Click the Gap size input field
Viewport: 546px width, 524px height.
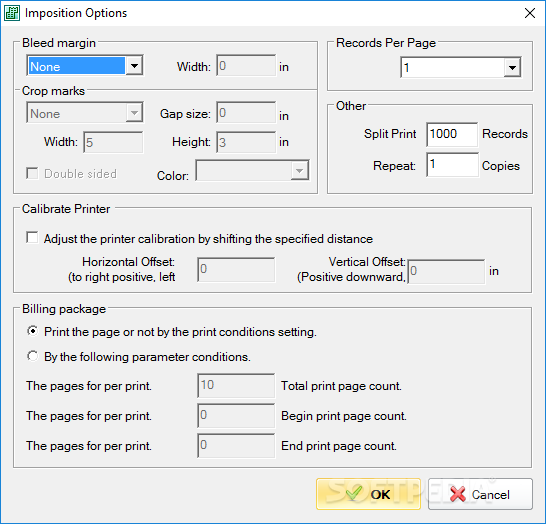click(246, 112)
